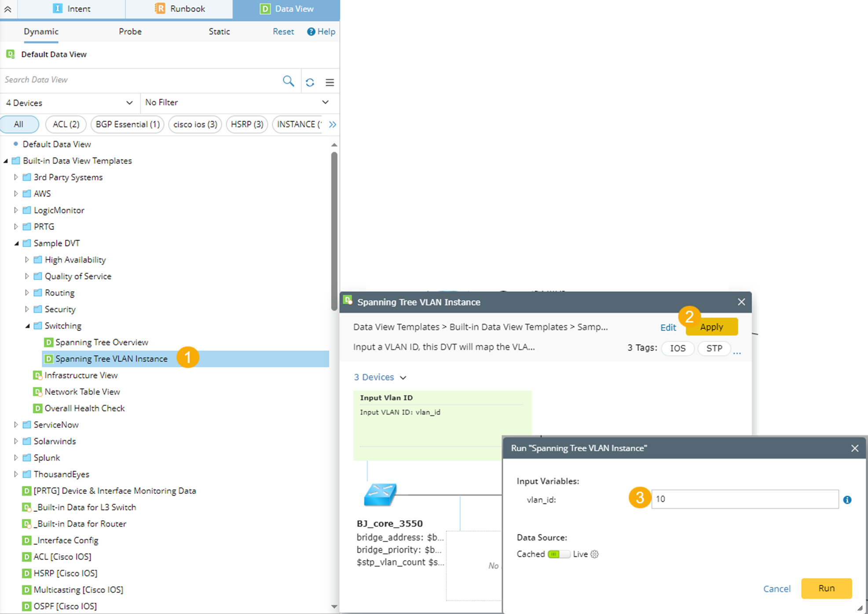Click the Run button

(826, 588)
